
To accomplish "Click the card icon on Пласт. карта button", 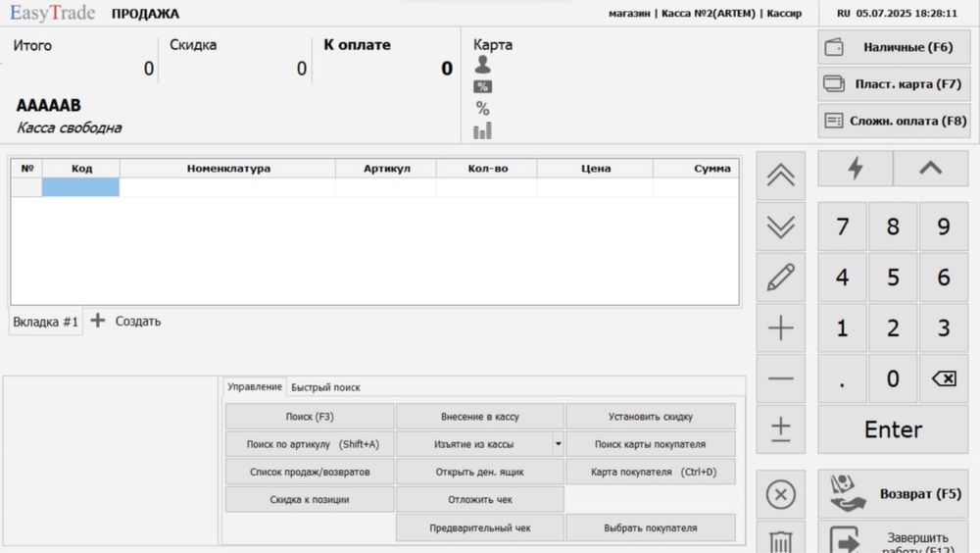I will pyautogui.click(x=834, y=83).
